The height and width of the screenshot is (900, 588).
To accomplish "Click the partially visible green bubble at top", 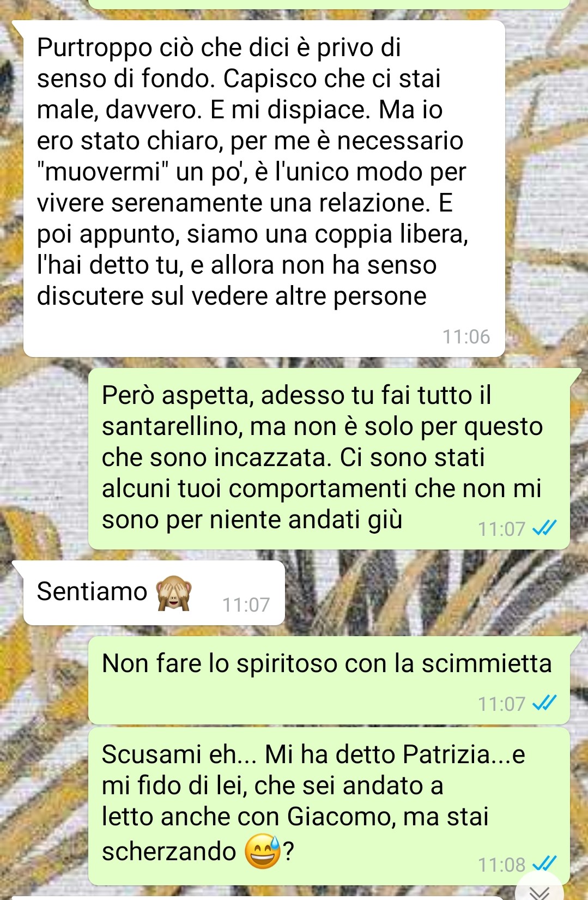I will pos(329,4).
